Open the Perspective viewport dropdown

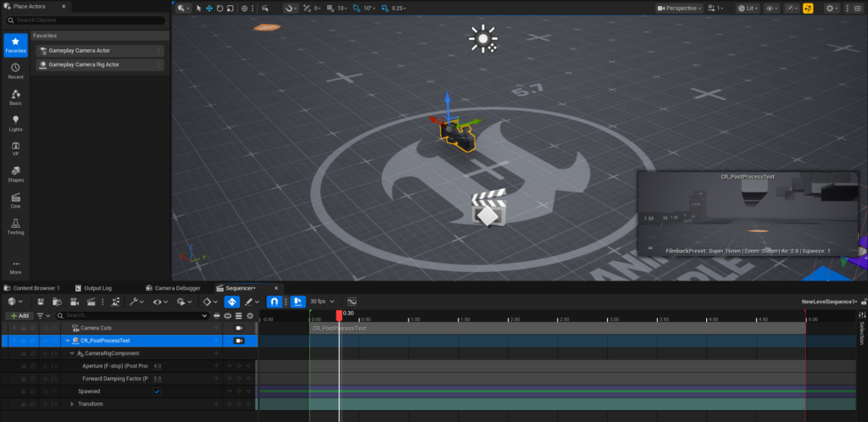click(680, 8)
